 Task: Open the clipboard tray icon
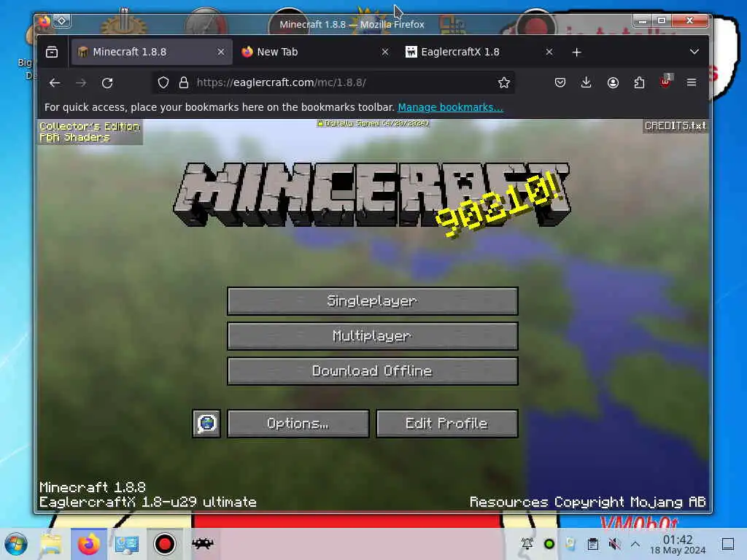click(592, 544)
